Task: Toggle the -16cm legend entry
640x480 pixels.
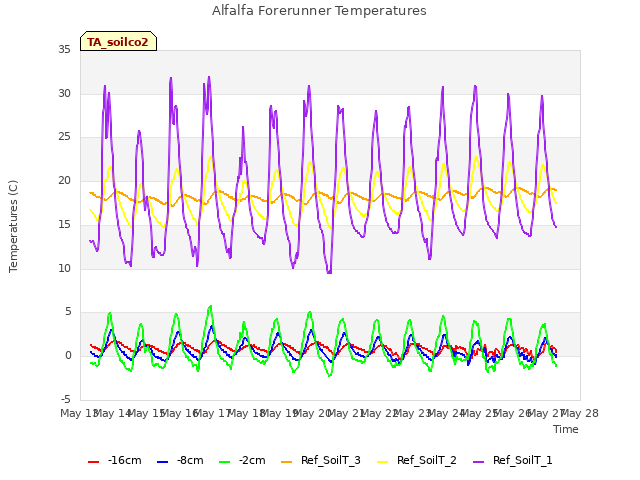Action: pyautogui.click(x=115, y=460)
